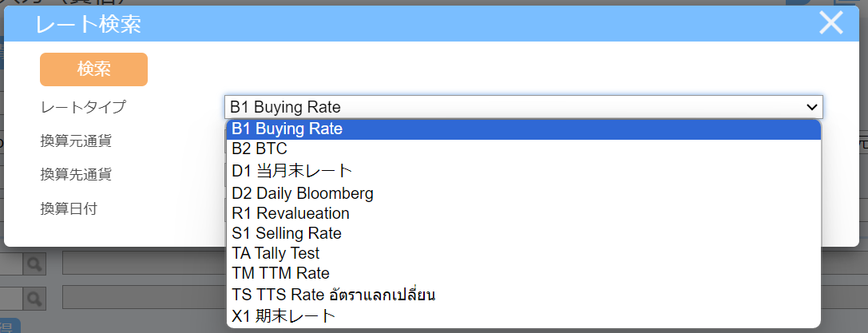Click the lower magnifier lookup icon
The height and width of the screenshot is (333, 868).
point(34,298)
